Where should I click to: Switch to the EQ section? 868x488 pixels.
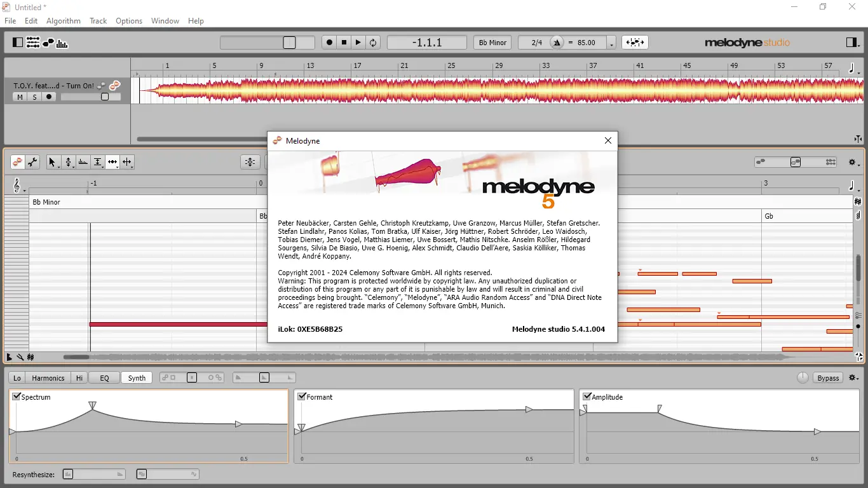click(x=104, y=378)
